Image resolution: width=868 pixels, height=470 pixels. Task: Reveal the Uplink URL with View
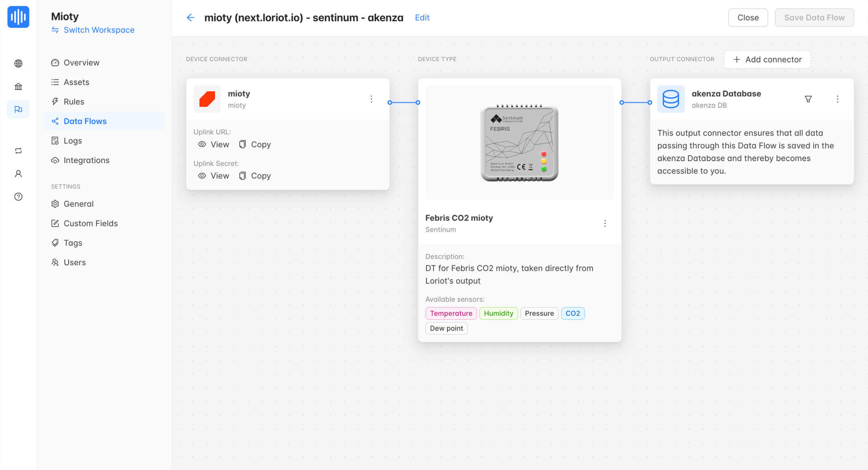click(x=214, y=144)
